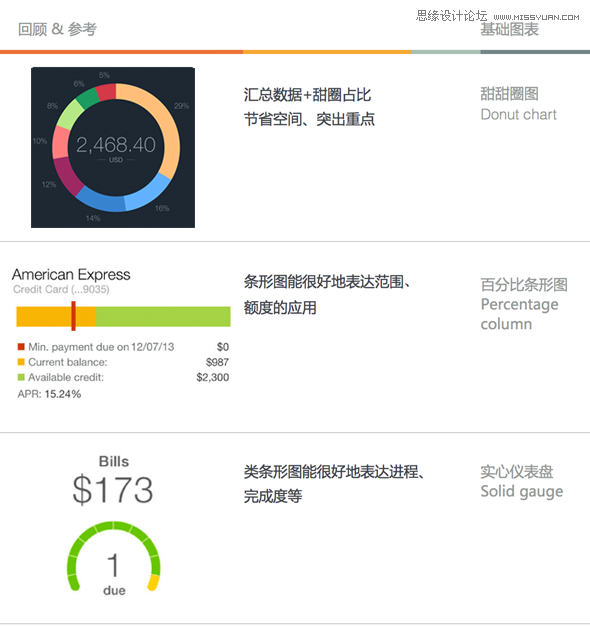Click the 16% light blue donut segment
The height and width of the screenshot is (626, 590).
coord(150,192)
